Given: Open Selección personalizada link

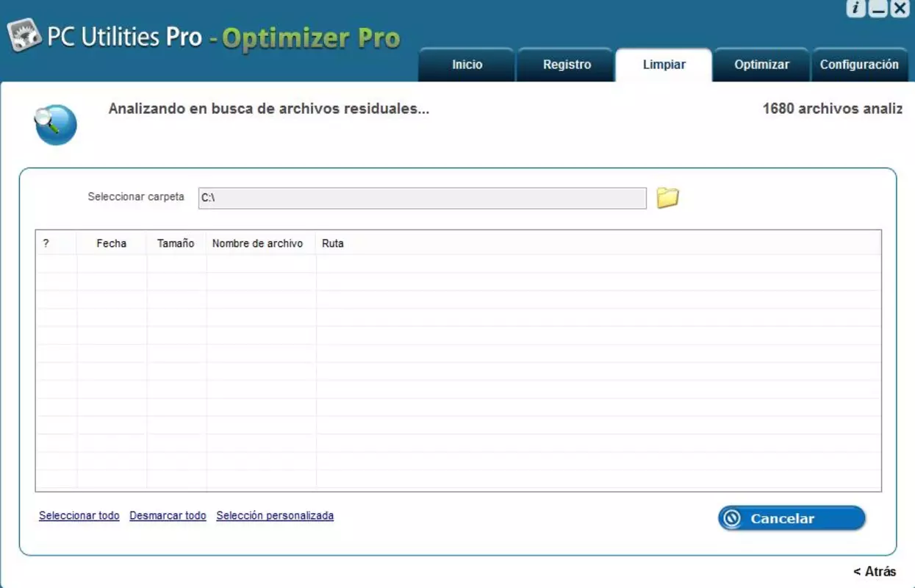Looking at the screenshot, I should (x=275, y=516).
